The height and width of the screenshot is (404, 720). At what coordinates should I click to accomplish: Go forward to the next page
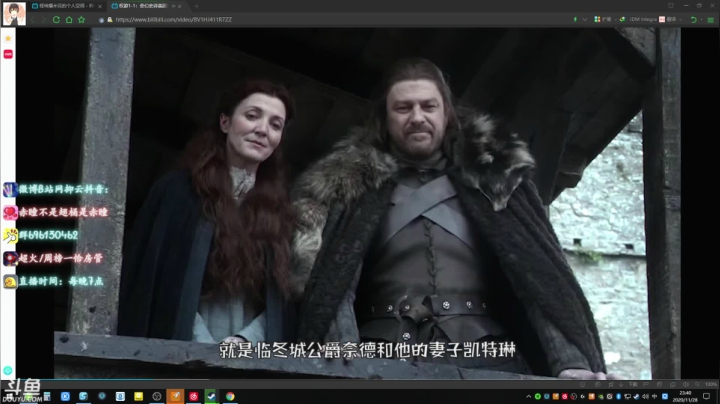click(43, 20)
